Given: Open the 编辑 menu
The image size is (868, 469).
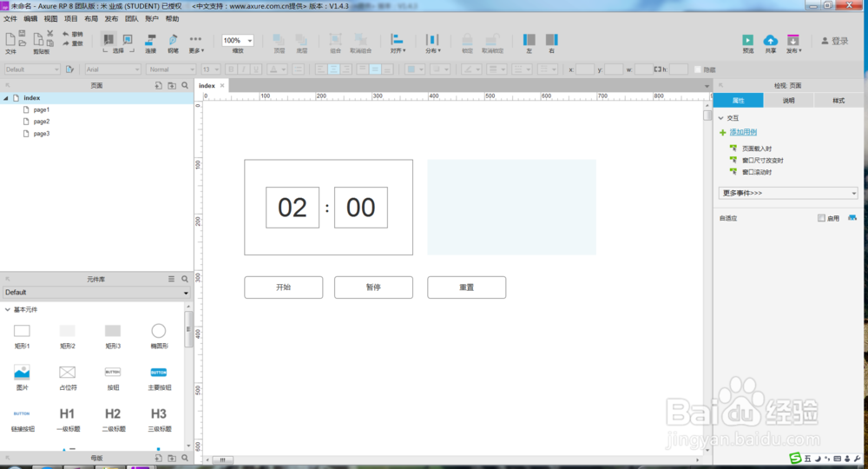Looking at the screenshot, I should 30,19.
